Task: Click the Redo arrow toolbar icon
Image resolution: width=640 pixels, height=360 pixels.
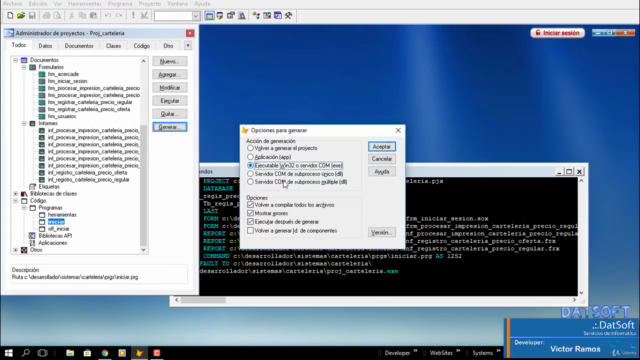Action: coord(119,16)
